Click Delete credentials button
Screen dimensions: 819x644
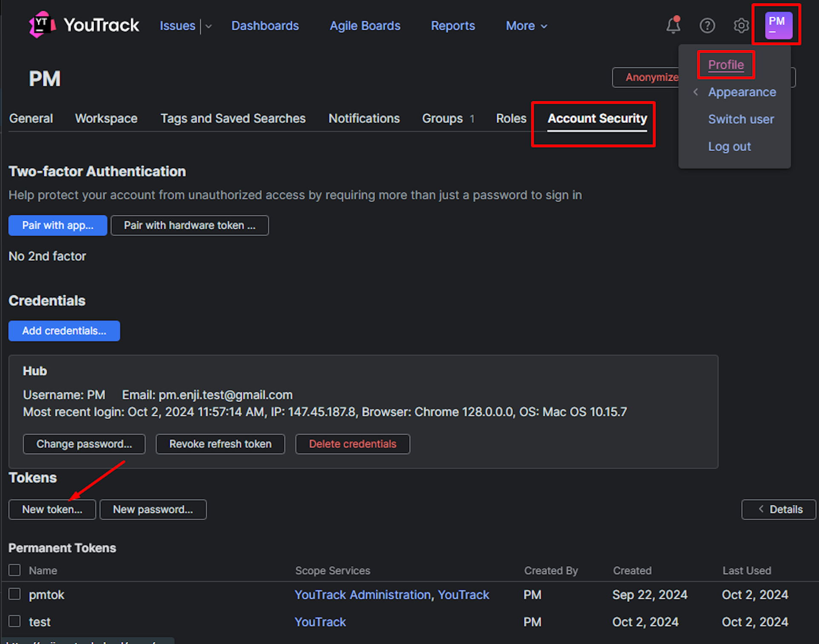tap(352, 444)
